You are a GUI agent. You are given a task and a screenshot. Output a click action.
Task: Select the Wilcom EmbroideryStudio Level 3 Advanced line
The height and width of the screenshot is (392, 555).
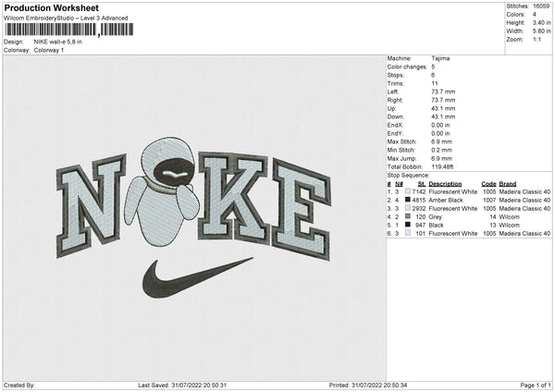pyautogui.click(x=66, y=18)
